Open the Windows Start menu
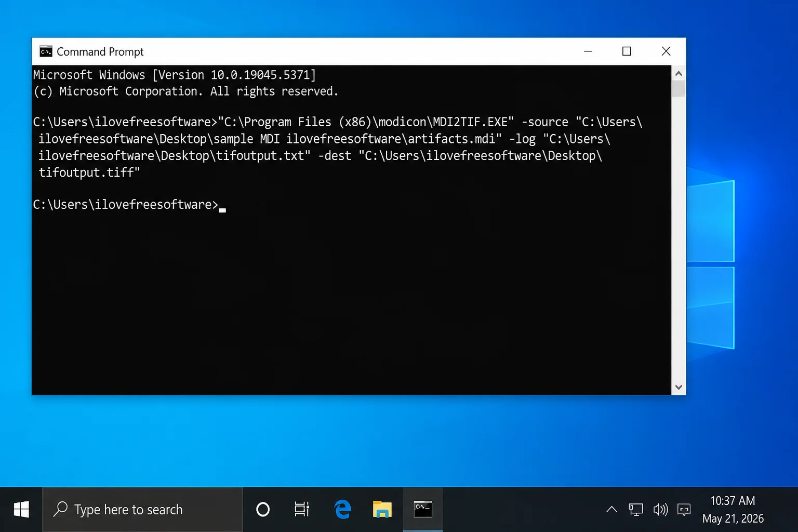 pos(21,510)
